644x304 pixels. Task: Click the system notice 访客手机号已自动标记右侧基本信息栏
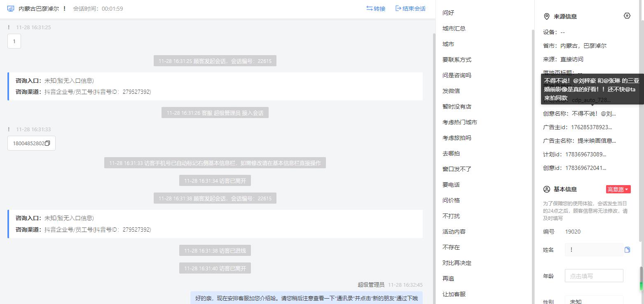(215, 163)
